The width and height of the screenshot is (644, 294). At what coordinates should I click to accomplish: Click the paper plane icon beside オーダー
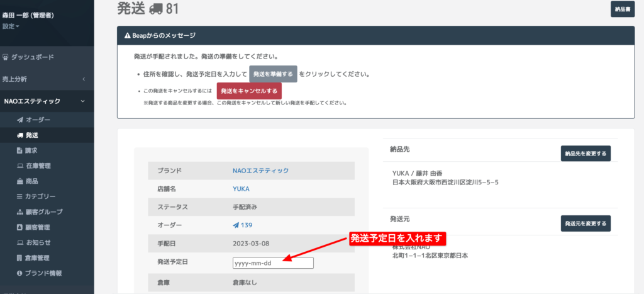click(19, 120)
